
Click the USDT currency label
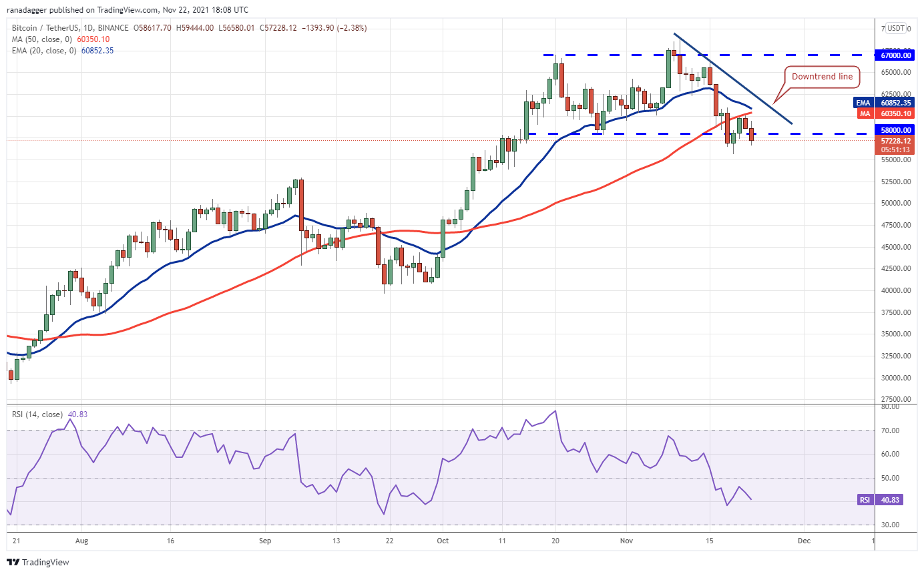(896, 28)
